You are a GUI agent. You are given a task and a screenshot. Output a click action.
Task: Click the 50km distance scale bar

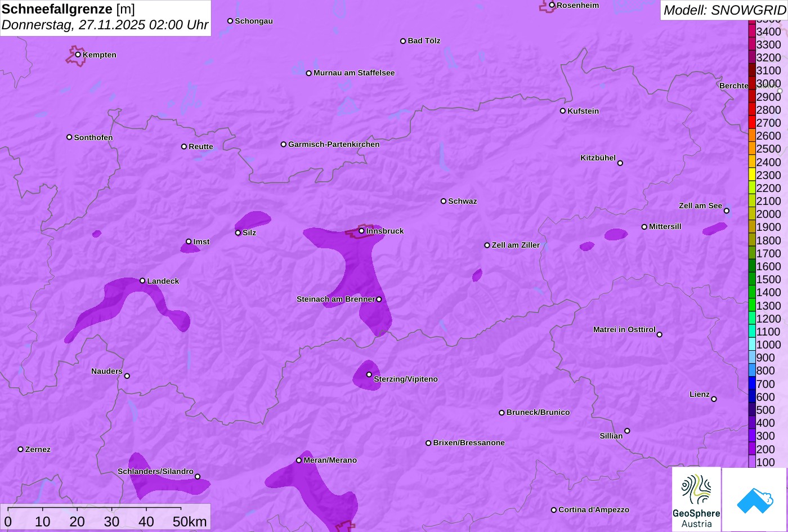tap(95, 508)
